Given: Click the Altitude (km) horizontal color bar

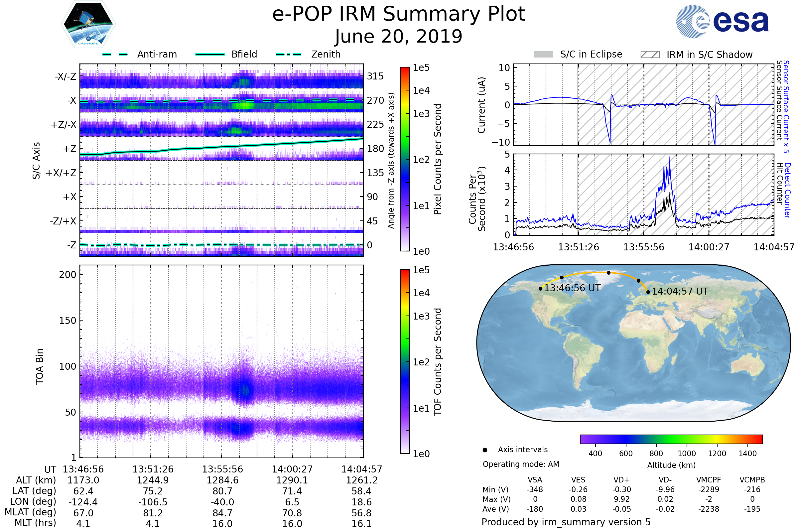Looking at the screenshot, I should [671, 439].
